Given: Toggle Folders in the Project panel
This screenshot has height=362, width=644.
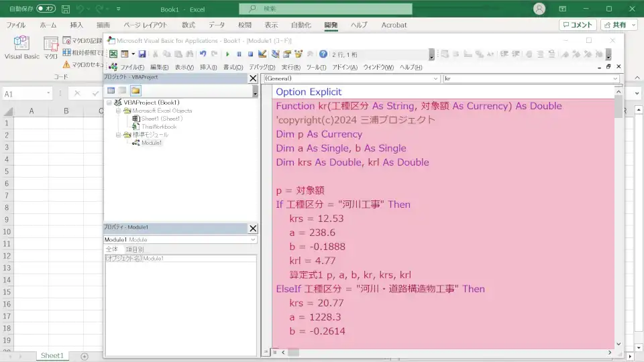Looking at the screenshot, I should point(136,90).
